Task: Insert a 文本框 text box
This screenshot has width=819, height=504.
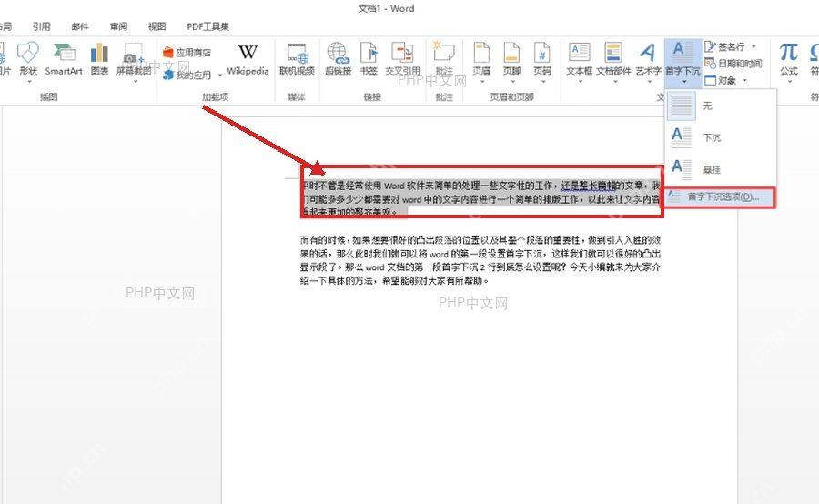Action: [x=580, y=58]
